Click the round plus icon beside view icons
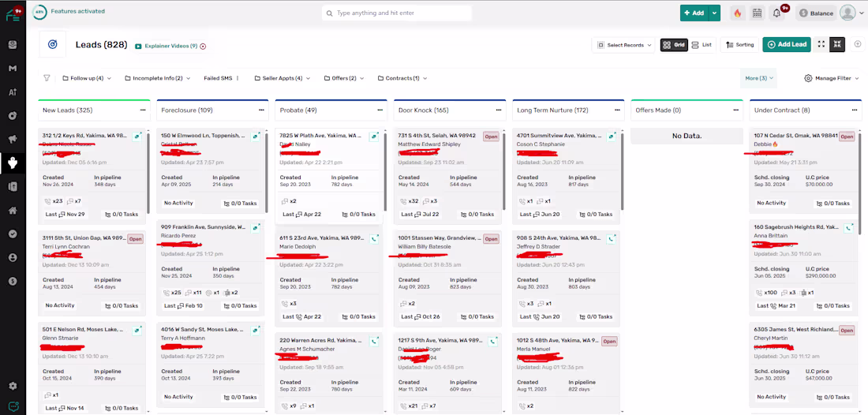The width and height of the screenshot is (868, 415). coord(858,44)
